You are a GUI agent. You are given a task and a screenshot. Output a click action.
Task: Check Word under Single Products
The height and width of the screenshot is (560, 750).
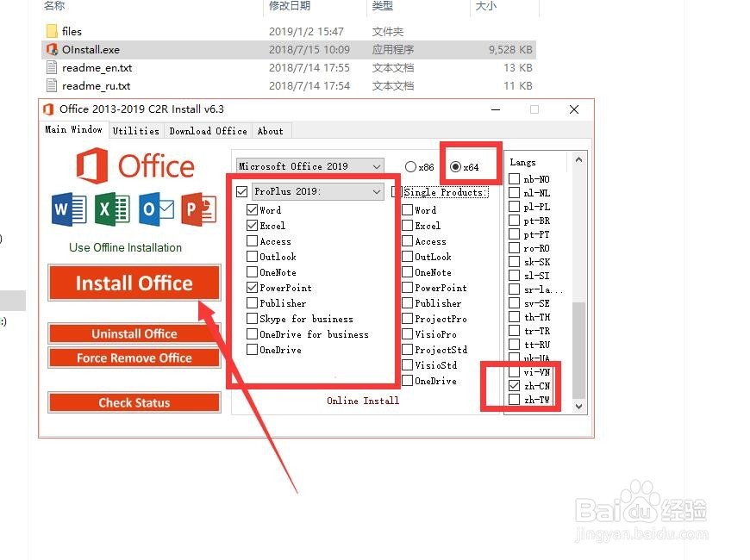coord(407,210)
